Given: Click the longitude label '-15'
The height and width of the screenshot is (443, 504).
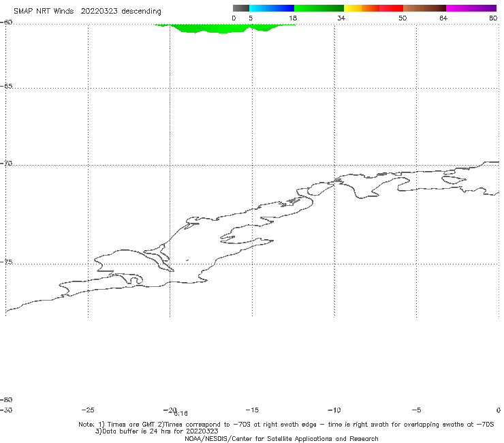Looking at the screenshot, I should pos(252,410).
